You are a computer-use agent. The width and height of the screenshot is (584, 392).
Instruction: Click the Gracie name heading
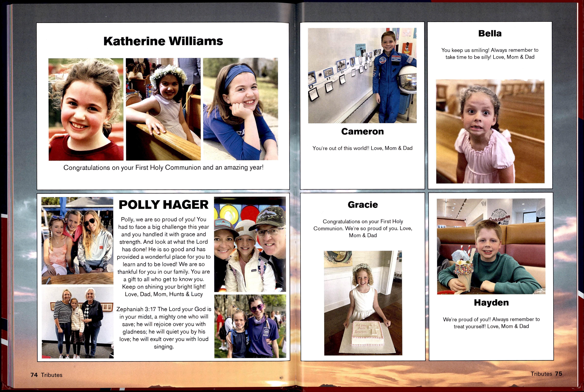(x=363, y=205)
